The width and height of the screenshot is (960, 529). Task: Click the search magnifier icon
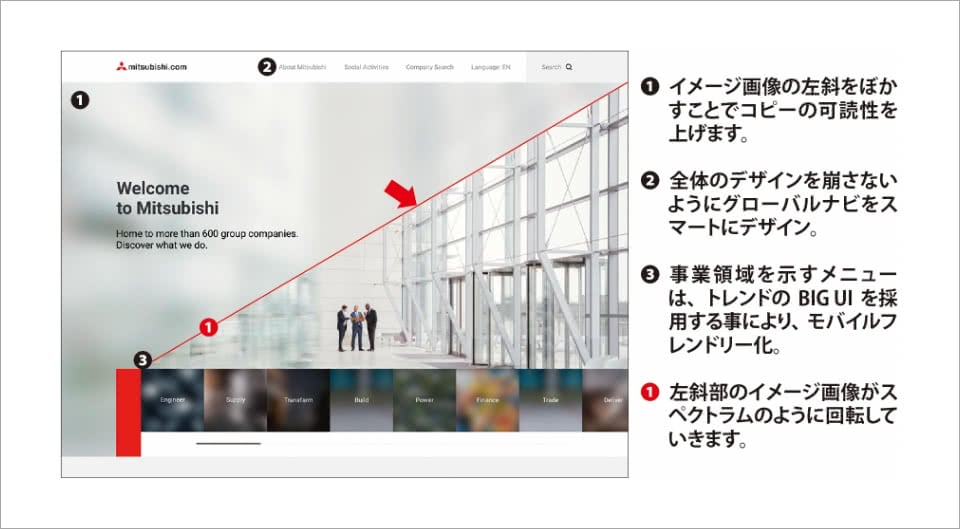coord(569,67)
